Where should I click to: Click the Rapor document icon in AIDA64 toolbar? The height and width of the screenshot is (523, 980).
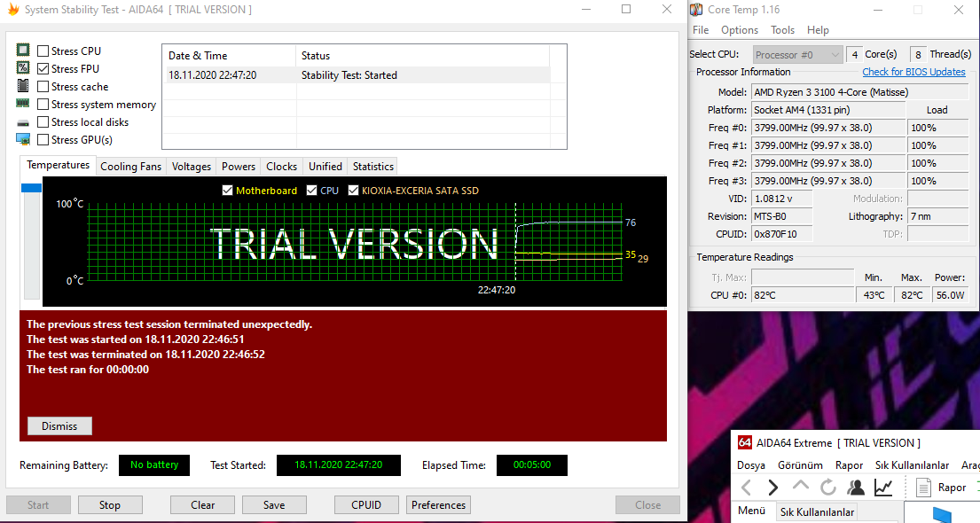[923, 488]
